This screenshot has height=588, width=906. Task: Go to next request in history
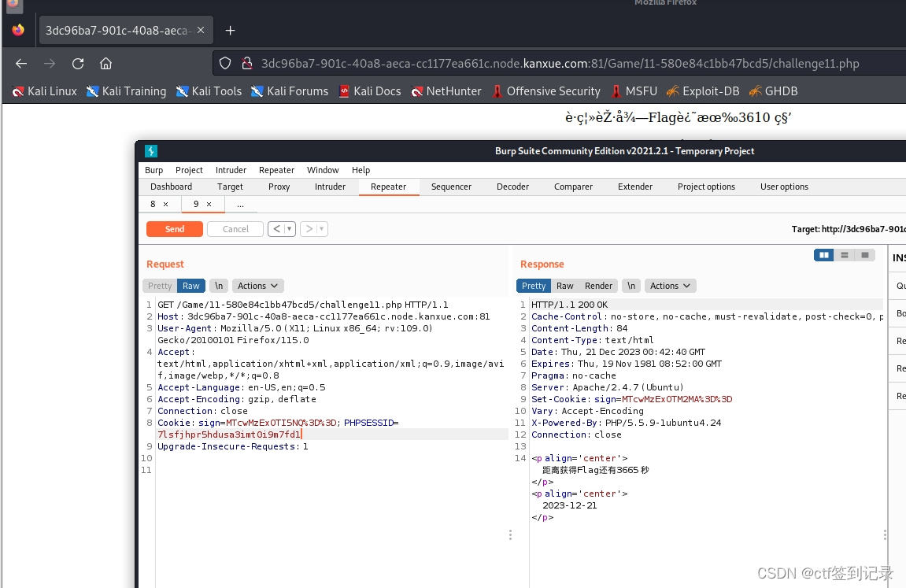309,229
